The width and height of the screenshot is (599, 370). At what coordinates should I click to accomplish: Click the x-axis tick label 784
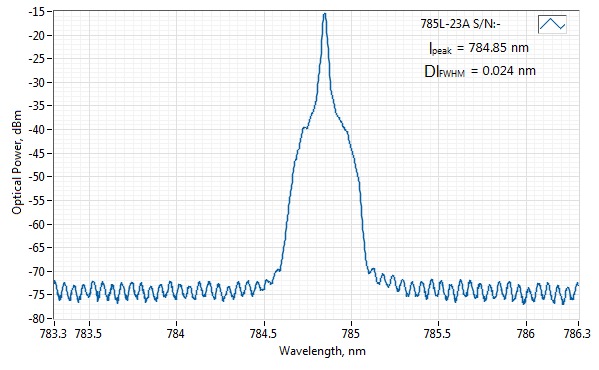pyautogui.click(x=176, y=334)
